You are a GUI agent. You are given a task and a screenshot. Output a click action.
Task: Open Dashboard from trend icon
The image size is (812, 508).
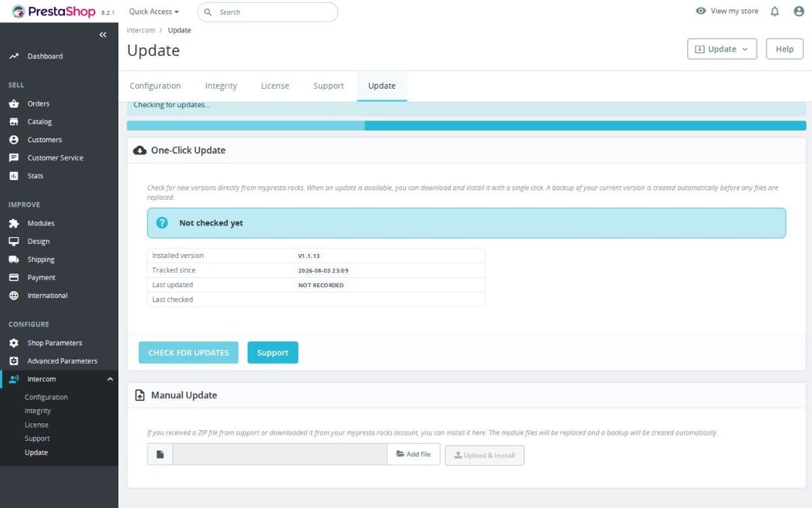tap(14, 56)
